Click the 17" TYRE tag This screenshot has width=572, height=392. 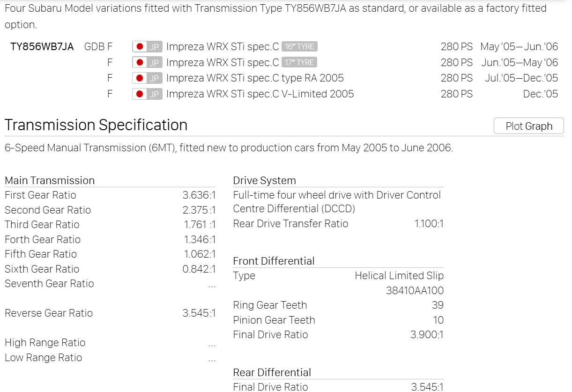[300, 62]
